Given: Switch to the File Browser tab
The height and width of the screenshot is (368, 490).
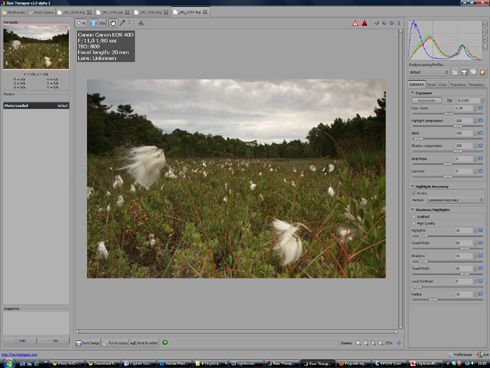Looking at the screenshot, I should tap(14, 12).
